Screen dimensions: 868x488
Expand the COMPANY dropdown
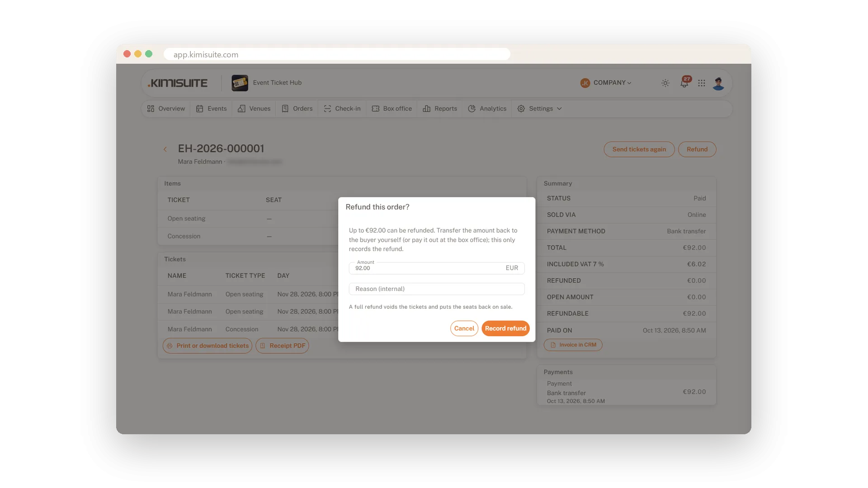pos(606,83)
